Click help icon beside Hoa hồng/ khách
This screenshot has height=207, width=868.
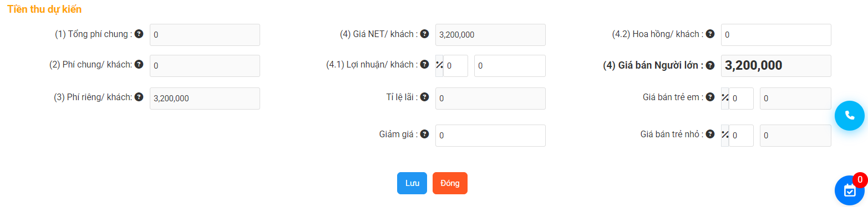pyautogui.click(x=710, y=34)
